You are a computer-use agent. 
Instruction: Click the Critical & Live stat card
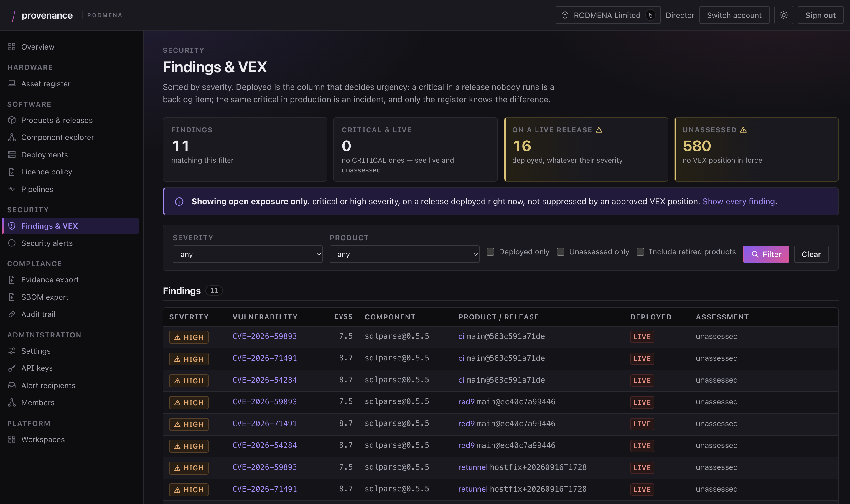pyautogui.click(x=415, y=149)
